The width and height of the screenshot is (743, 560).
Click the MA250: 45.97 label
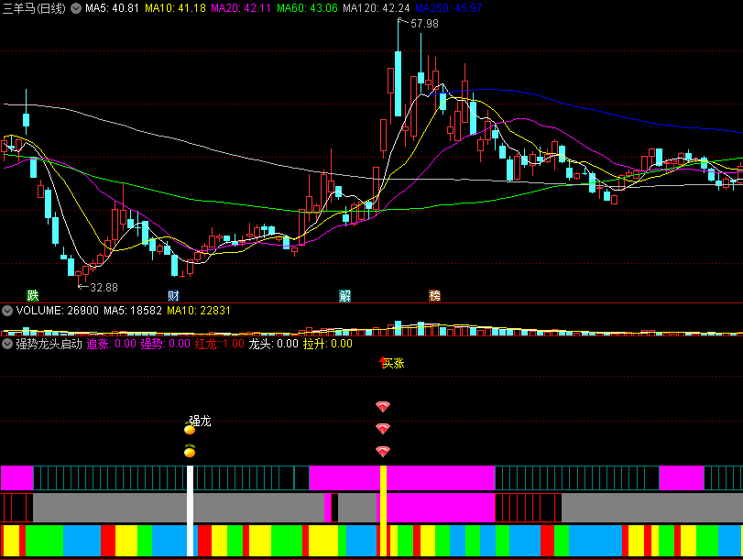point(448,8)
